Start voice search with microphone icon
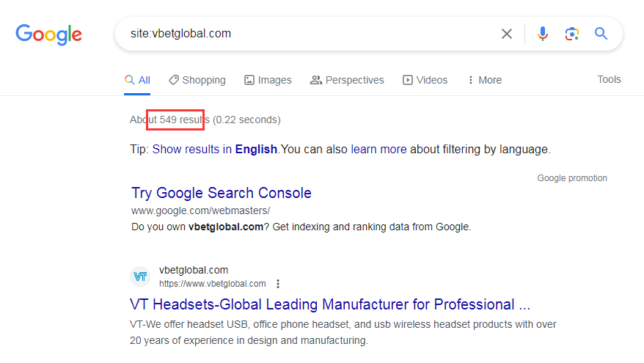Screen dimensions: 644x363 [543, 34]
